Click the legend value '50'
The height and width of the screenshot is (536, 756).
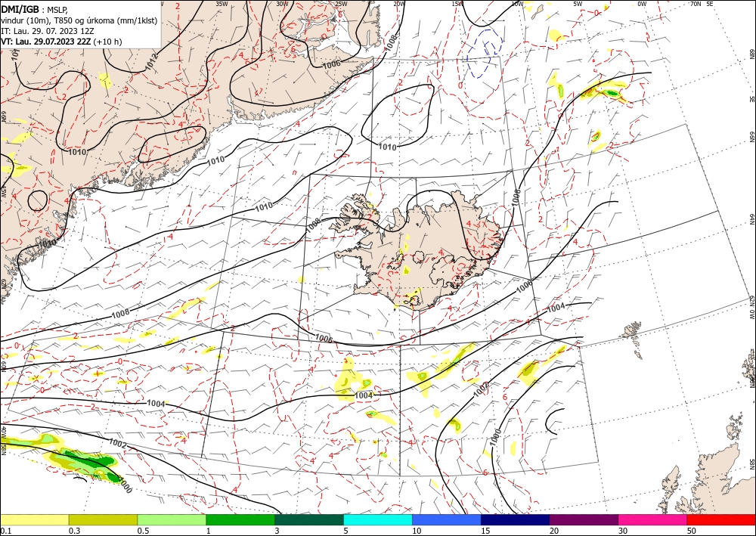[x=692, y=531]
